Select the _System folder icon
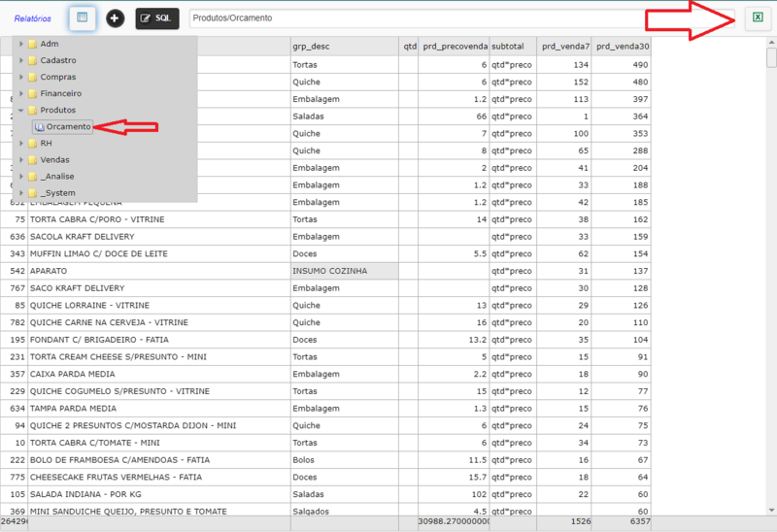The width and height of the screenshot is (777, 532). point(33,192)
